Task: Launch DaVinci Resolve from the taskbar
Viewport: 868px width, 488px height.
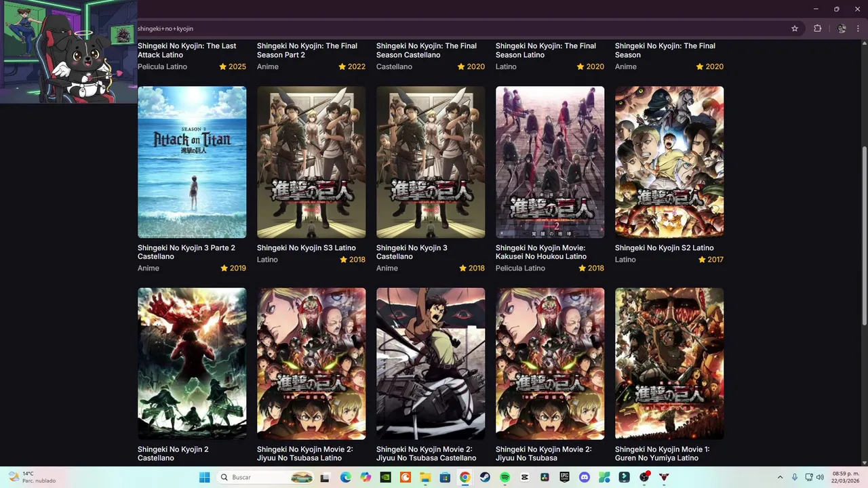Action: (545, 477)
